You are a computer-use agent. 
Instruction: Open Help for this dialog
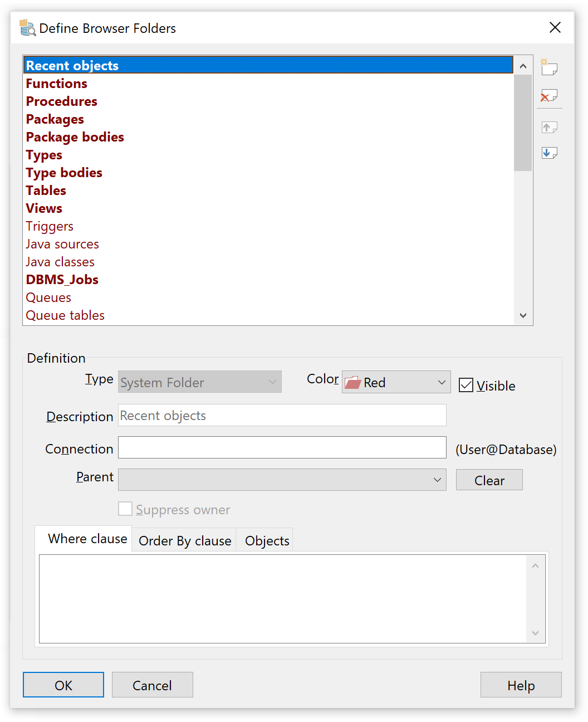pyautogui.click(x=521, y=685)
